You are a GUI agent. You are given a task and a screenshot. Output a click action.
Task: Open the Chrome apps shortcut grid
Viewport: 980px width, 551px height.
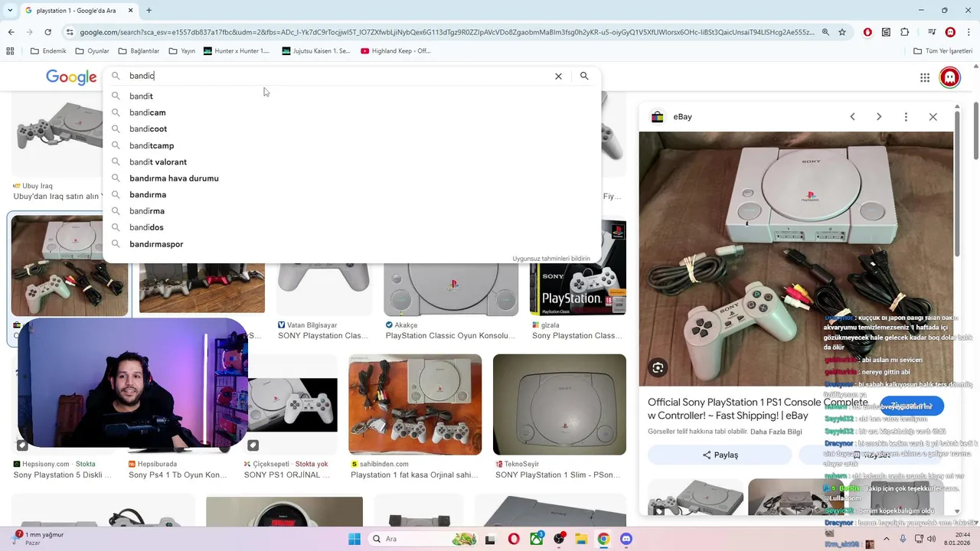pyautogui.click(x=10, y=51)
